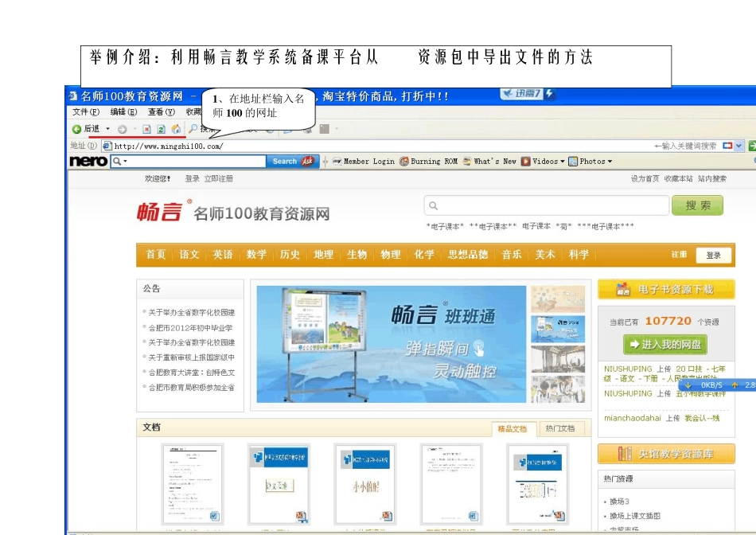756x535 pixels.
Task: Click the Photos picture icon
Action: pyautogui.click(x=573, y=161)
